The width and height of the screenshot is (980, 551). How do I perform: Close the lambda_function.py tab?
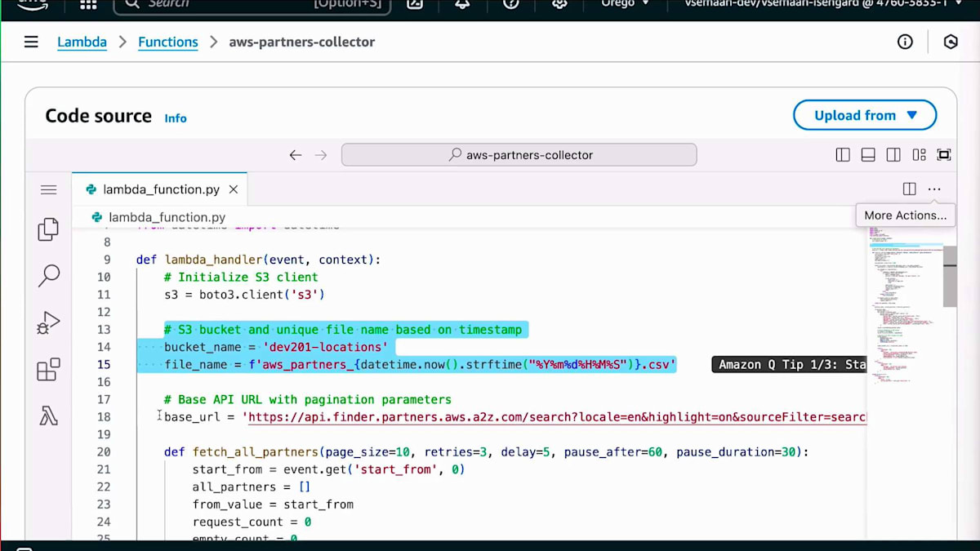tap(234, 189)
